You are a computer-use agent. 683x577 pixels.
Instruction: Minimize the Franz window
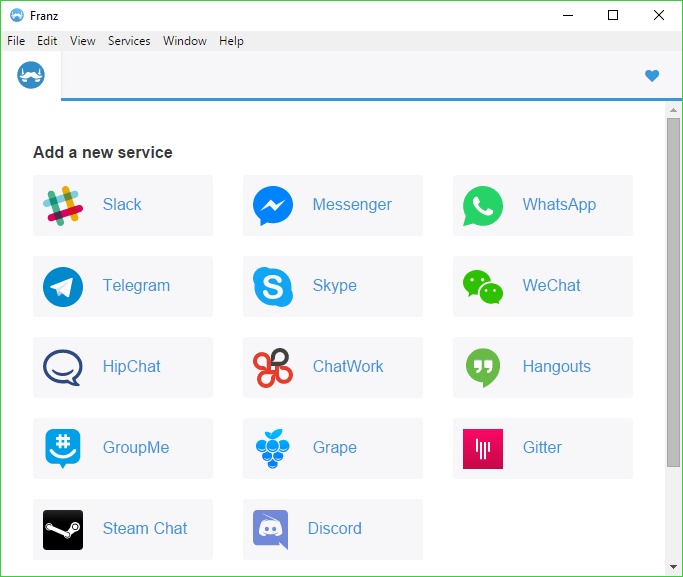568,15
